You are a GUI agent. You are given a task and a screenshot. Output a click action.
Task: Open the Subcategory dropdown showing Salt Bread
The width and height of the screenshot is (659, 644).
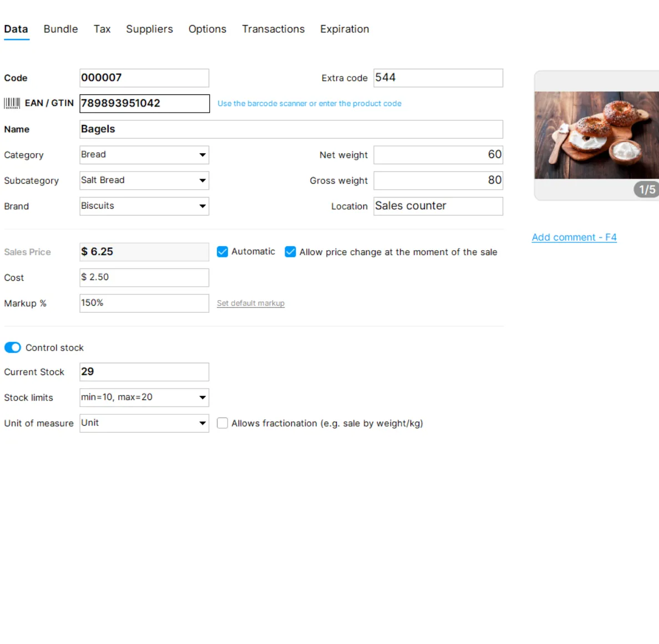(x=202, y=180)
